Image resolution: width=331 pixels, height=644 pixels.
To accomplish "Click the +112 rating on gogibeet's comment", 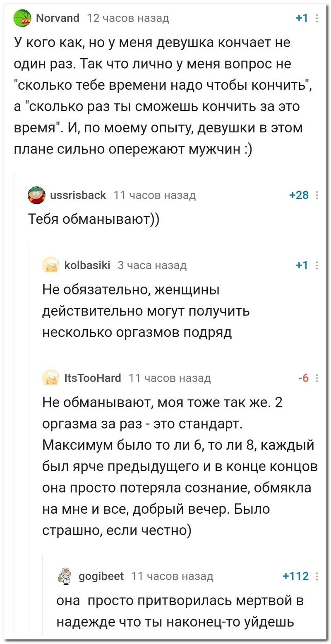I will coord(296,577).
